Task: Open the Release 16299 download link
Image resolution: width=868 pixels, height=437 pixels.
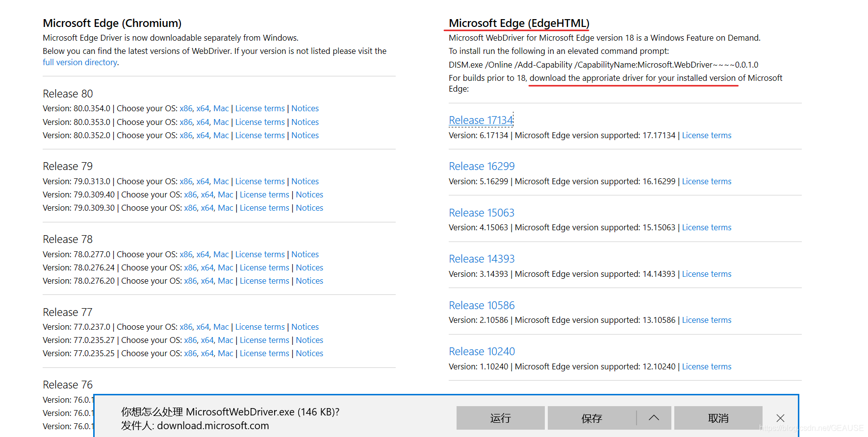Action: [482, 166]
